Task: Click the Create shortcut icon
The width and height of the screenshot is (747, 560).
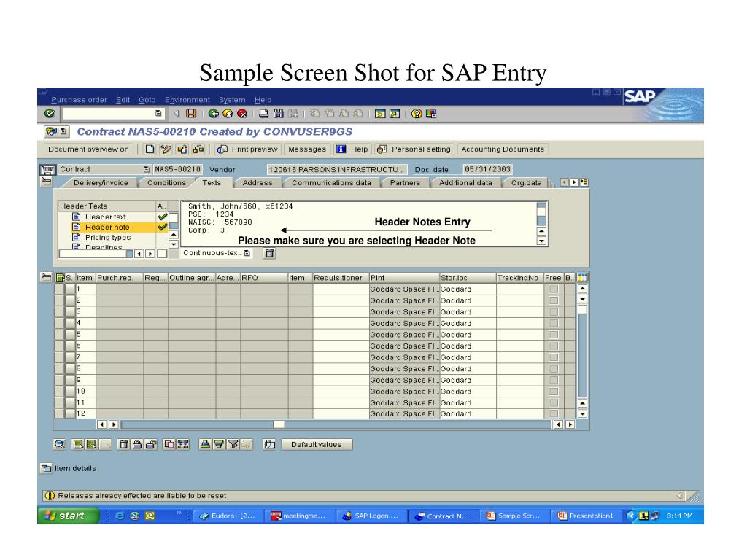Action: pyautogui.click(x=395, y=113)
